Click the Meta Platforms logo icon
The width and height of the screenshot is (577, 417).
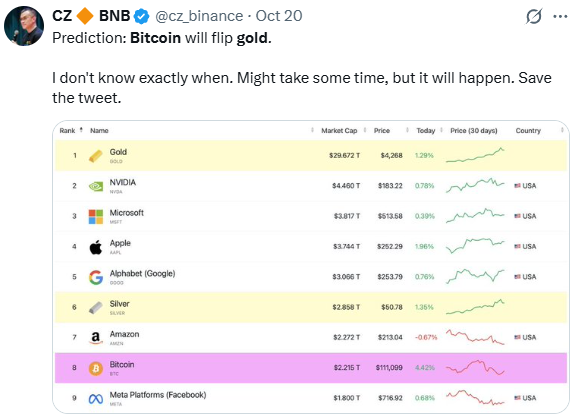pos(96,399)
